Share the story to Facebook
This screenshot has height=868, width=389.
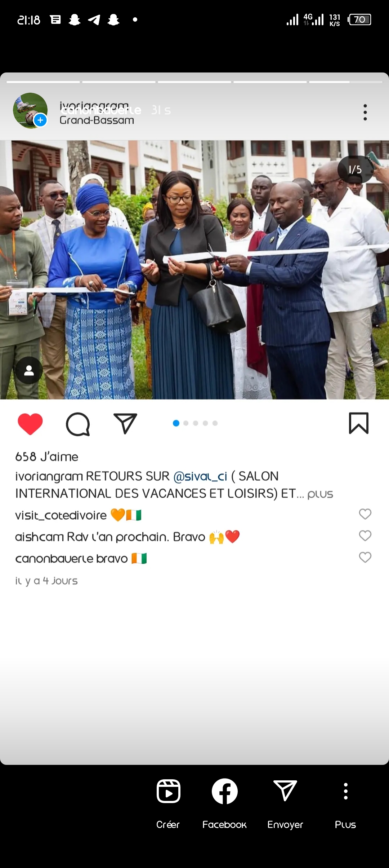[x=225, y=791]
